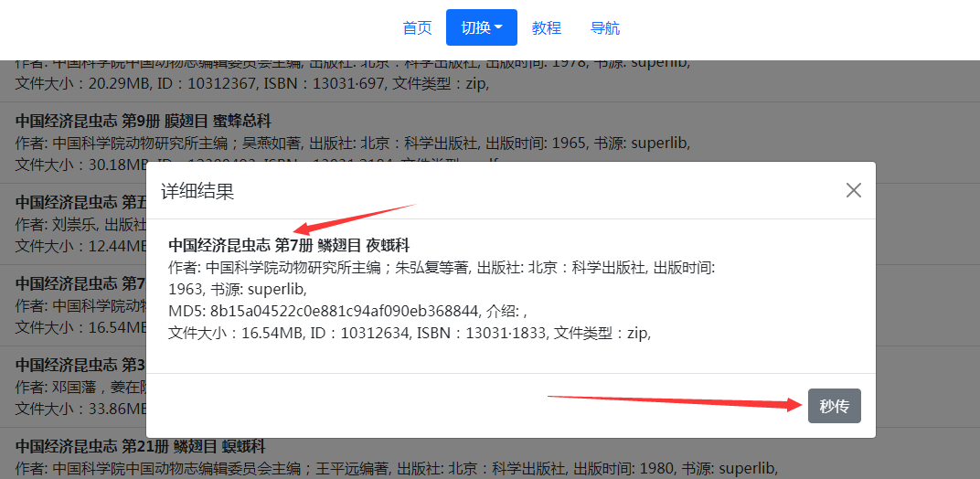Viewport: 980px width, 479px height.
Task: Open the 导航 link in navbar
Action: pos(604,27)
